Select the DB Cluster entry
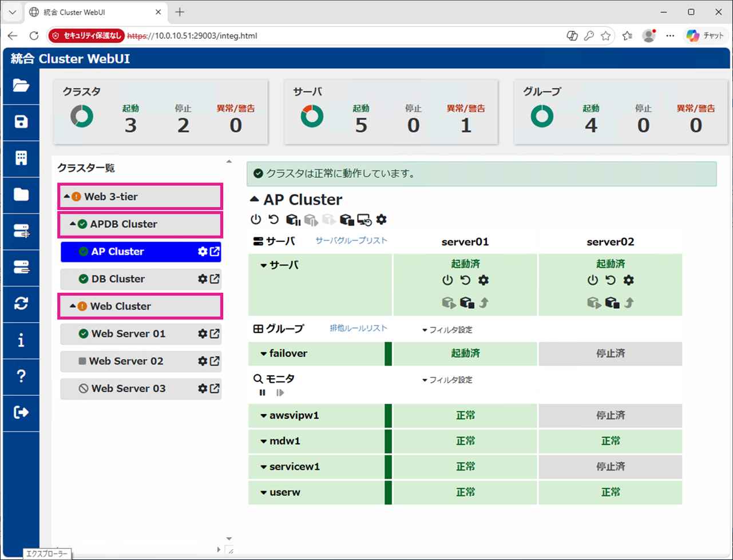The image size is (733, 560). [140, 279]
